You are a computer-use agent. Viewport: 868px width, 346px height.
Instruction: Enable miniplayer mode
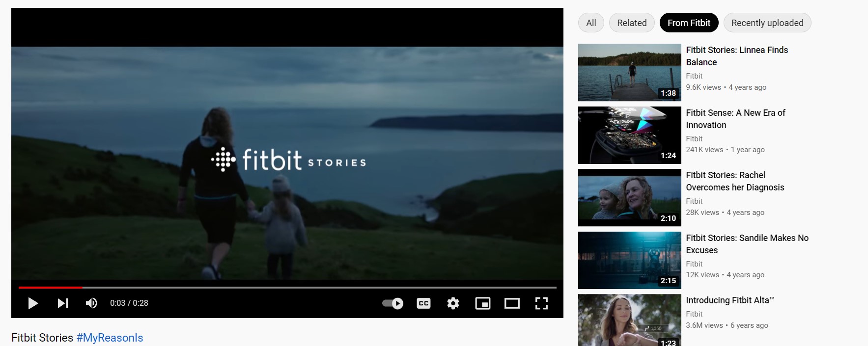483,303
